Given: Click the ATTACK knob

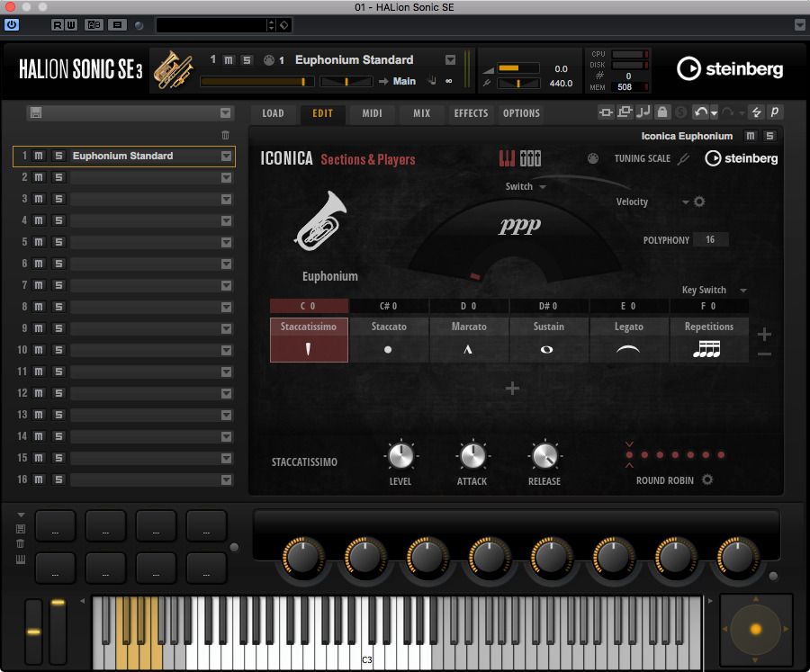Looking at the screenshot, I should (x=472, y=456).
